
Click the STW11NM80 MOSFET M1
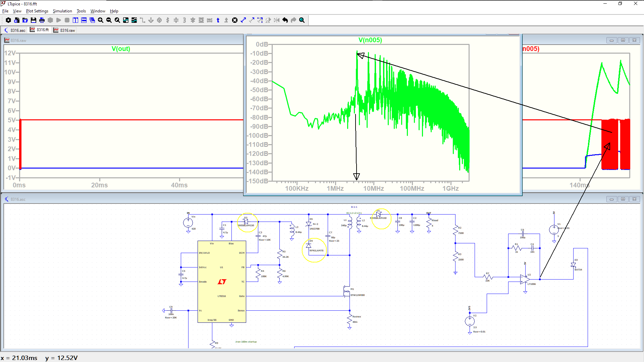347,292
